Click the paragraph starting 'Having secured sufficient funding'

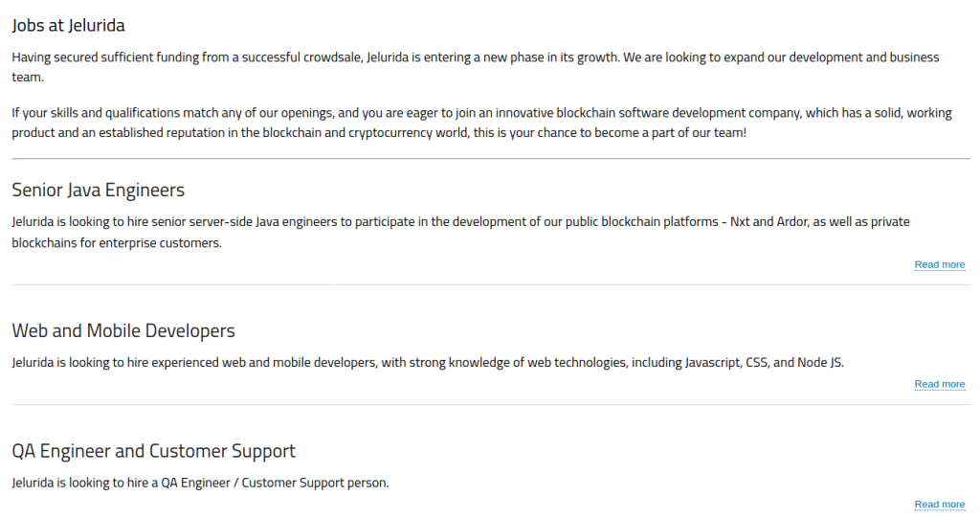pos(475,67)
